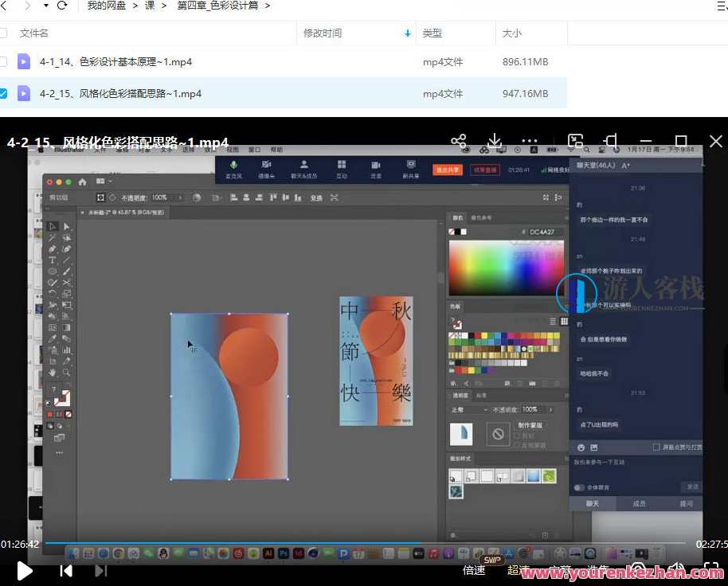Toggle the 全体禁言 switch in chat

point(579,487)
